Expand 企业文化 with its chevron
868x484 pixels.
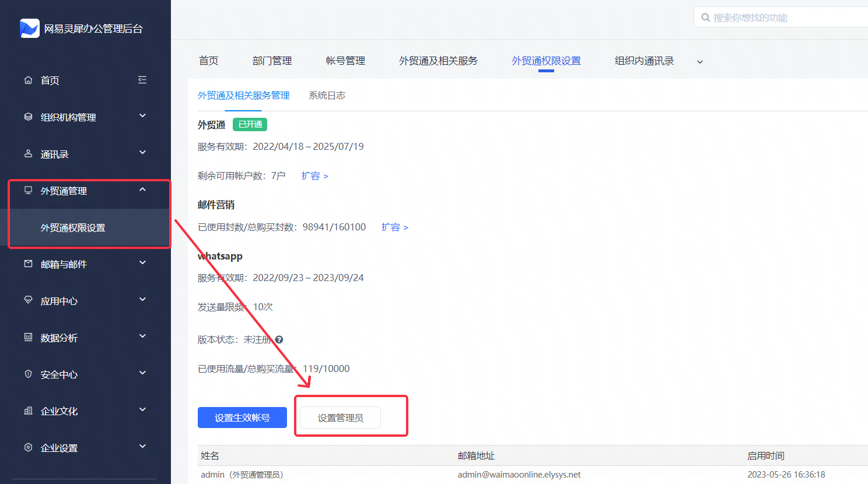pos(142,410)
